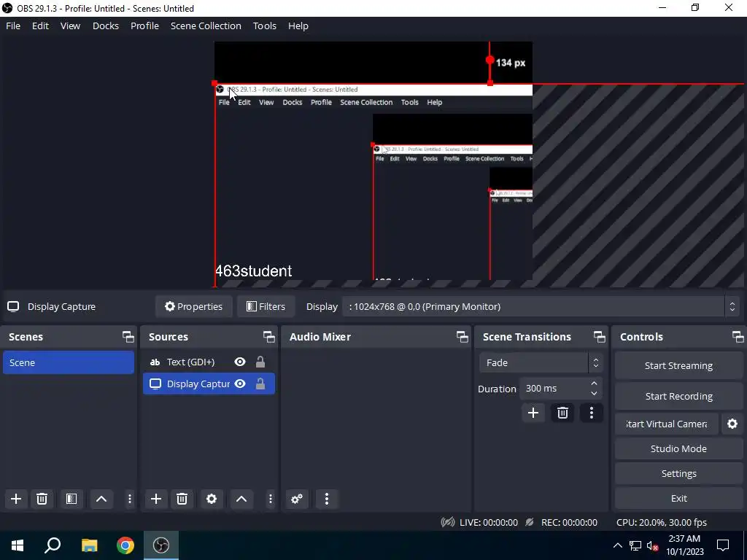Increase transition duration with up arrow

click(x=594, y=384)
